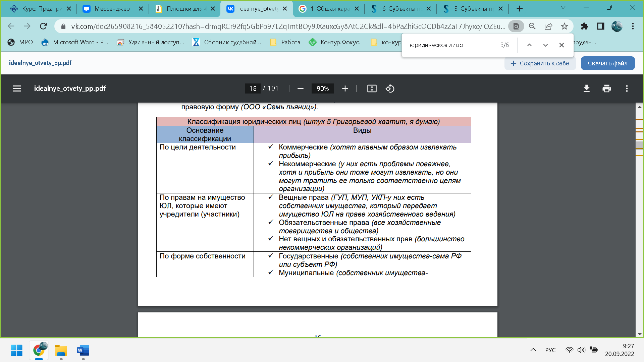Open PDF viewer more actions menu
The height and width of the screenshot is (362, 644).
[x=627, y=88]
